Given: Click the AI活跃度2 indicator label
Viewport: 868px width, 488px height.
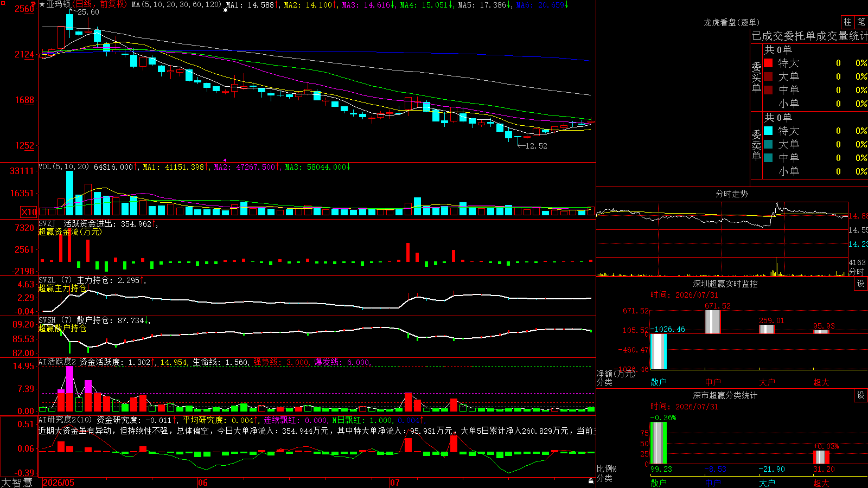Looking at the screenshot, I should (57, 362).
